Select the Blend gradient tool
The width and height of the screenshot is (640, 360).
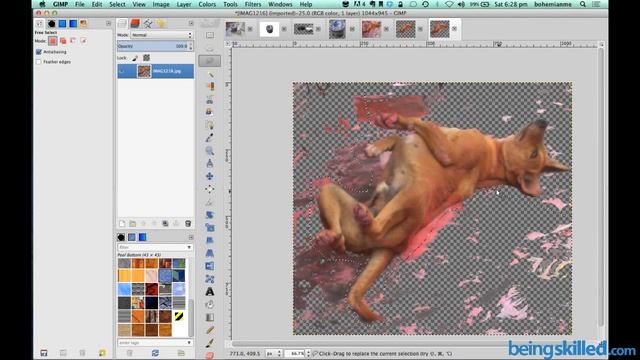210,318
